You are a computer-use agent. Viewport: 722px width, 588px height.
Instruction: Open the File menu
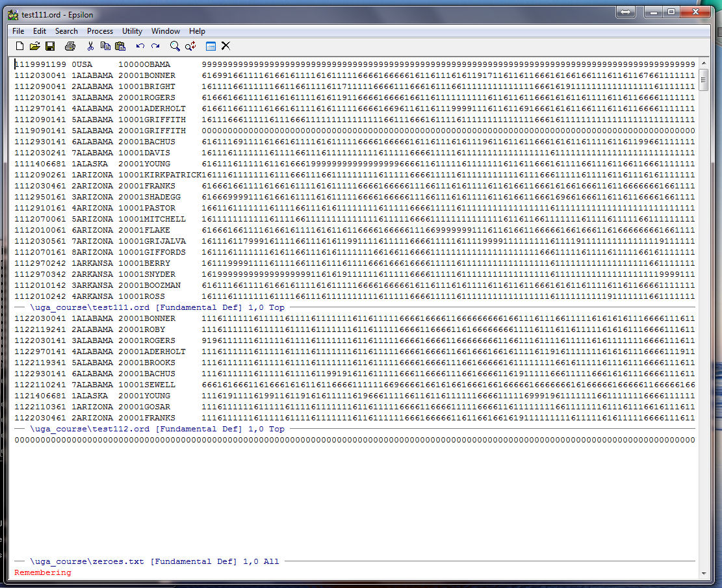click(18, 31)
